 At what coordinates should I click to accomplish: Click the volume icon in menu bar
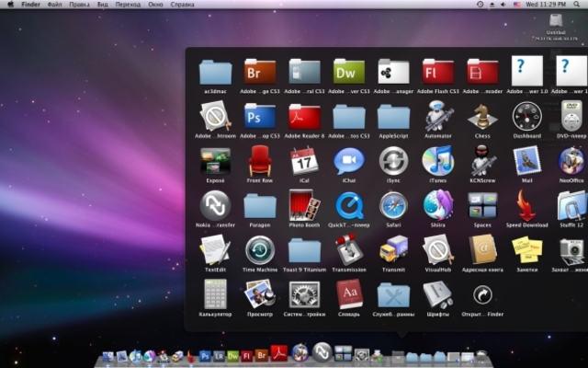point(503,5)
